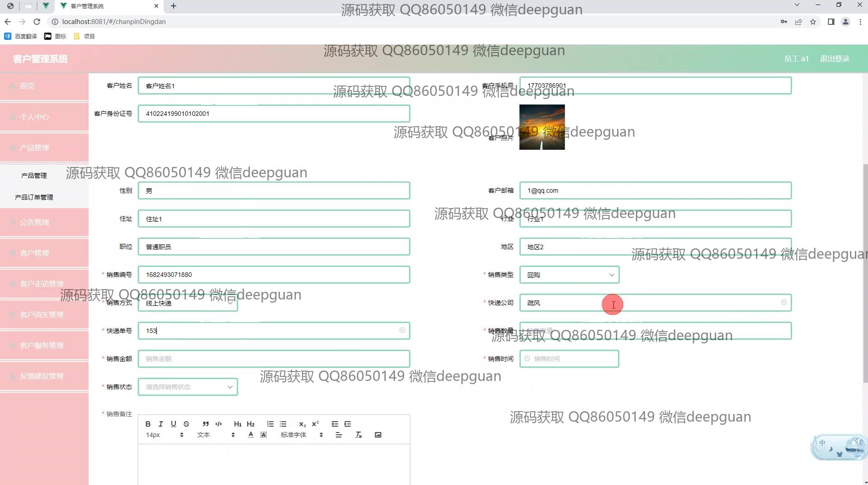Open the browser three-dot menu
This screenshot has height=485, width=868.
coord(860,22)
